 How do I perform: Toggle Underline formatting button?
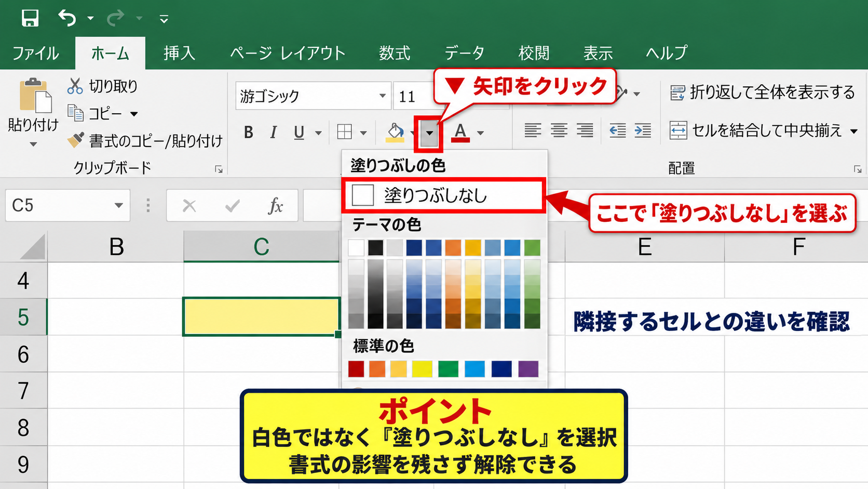[x=299, y=133]
